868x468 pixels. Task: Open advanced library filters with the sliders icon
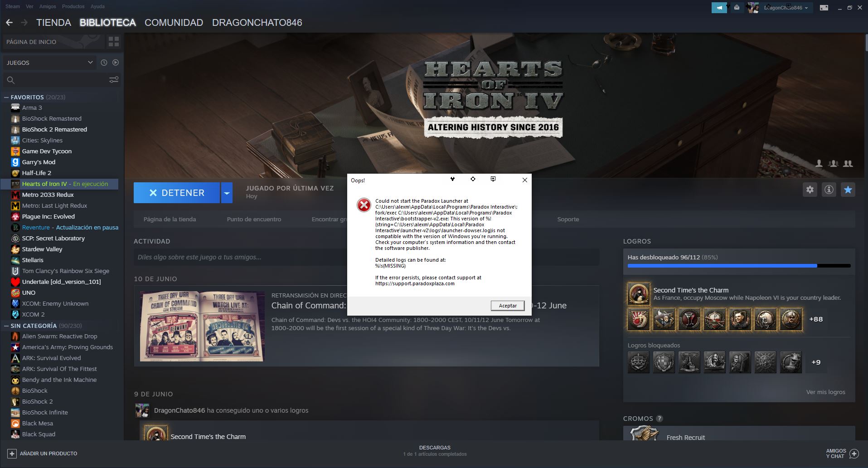[113, 79]
